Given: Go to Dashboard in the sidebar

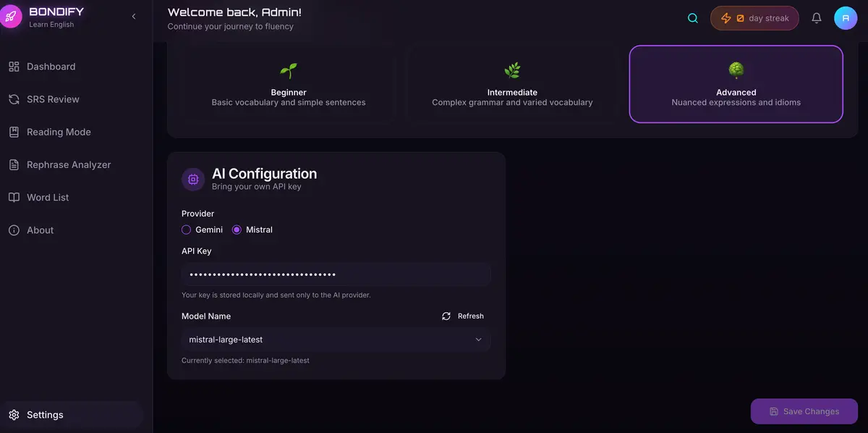Looking at the screenshot, I should 51,67.
